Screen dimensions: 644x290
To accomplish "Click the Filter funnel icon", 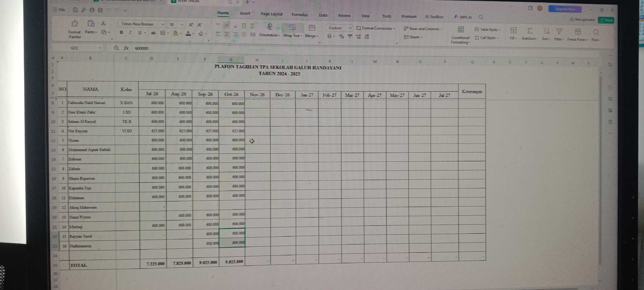I will click(x=559, y=31).
